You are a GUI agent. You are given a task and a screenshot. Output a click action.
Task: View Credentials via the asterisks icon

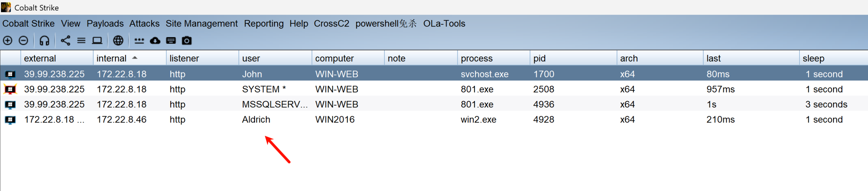tap(139, 41)
